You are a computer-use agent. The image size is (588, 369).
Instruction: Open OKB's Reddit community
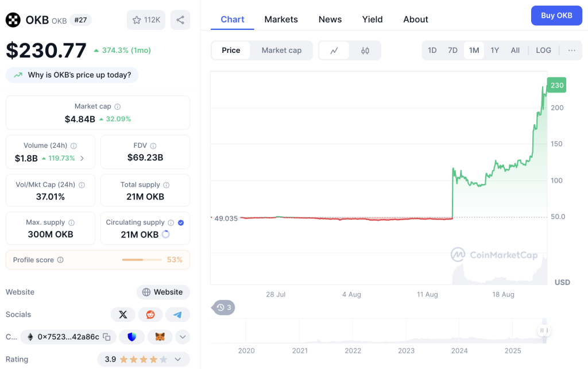point(150,314)
